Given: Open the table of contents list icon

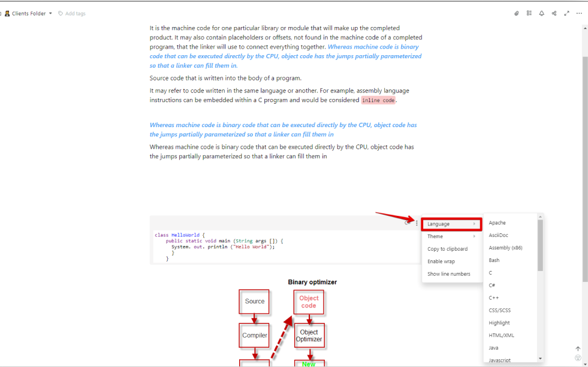Looking at the screenshot, I should point(529,13).
